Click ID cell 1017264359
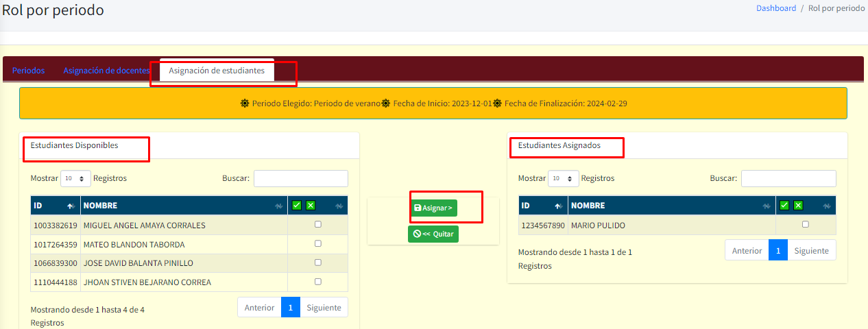Screen dimensions: 868x329 (56, 245)
